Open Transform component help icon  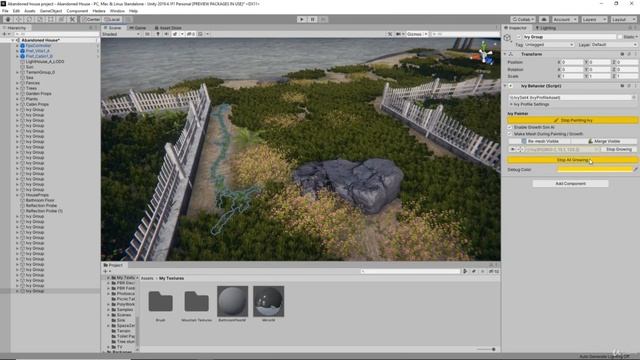click(622, 54)
